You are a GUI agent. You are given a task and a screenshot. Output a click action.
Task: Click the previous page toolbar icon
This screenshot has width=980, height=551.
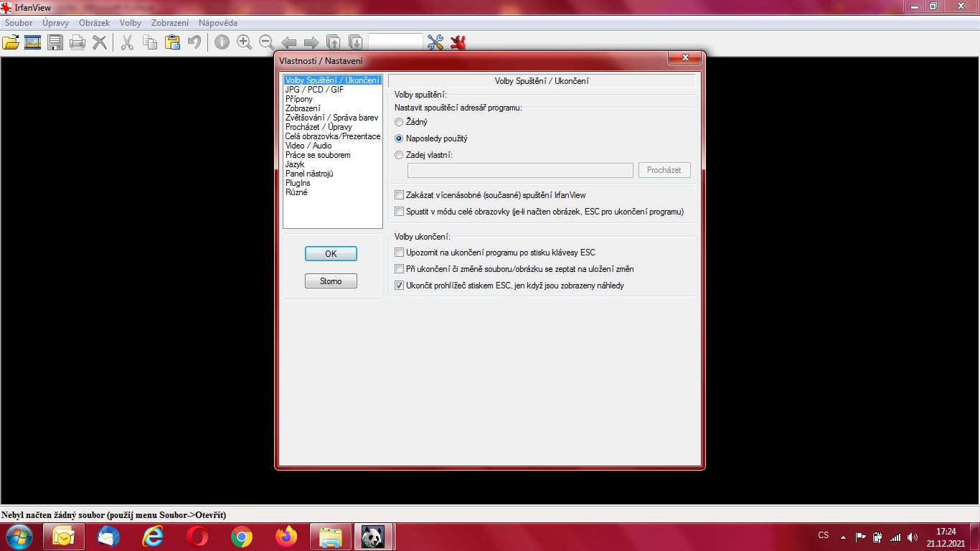coord(334,42)
